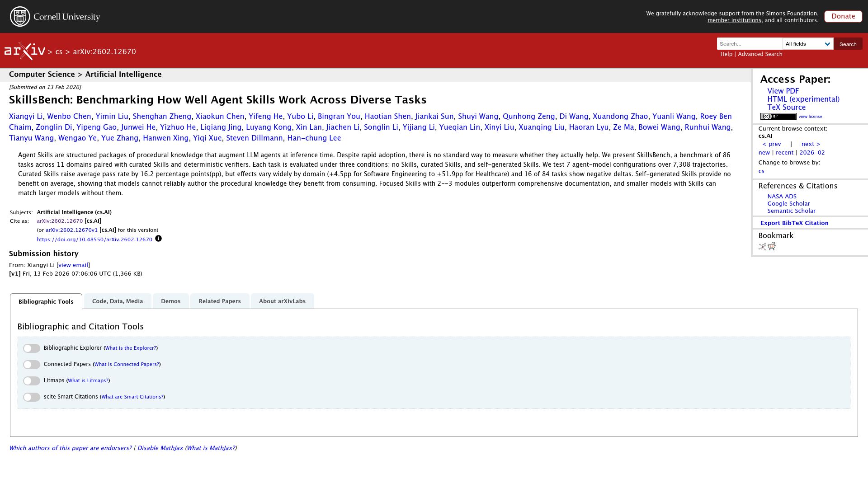The width and height of the screenshot is (868, 488).
Task: Enable scite Smart Citations toggle
Action: point(32,397)
